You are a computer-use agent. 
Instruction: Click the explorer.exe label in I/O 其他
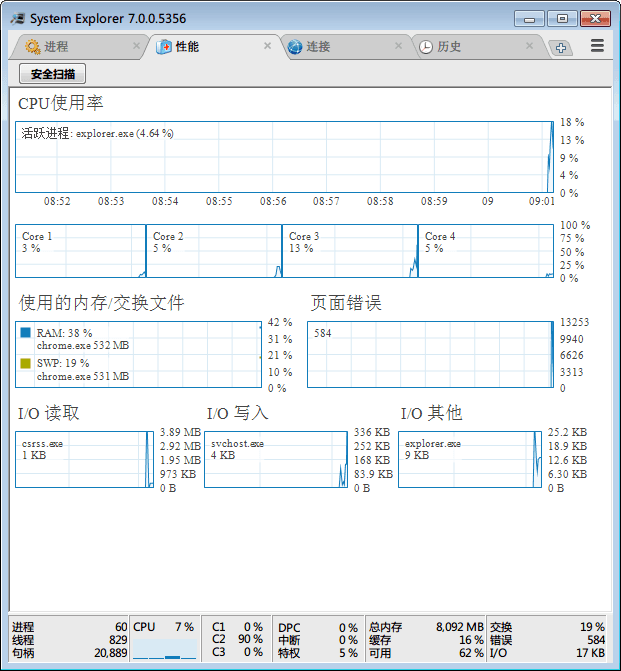(x=433, y=444)
